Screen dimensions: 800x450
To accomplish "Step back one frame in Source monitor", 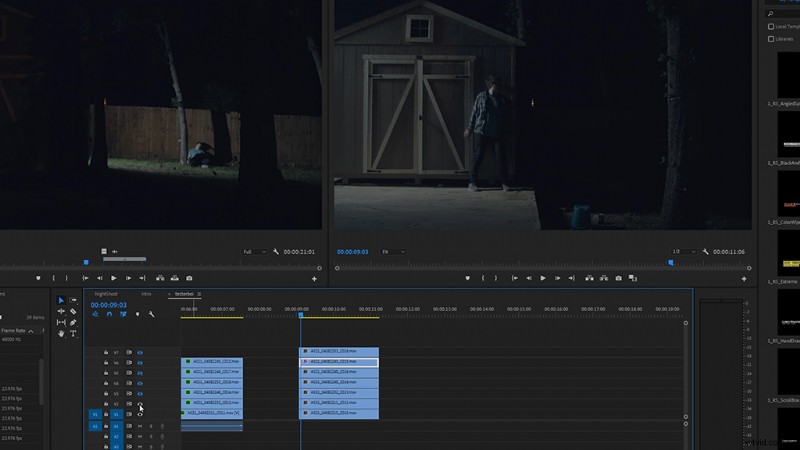I will tap(99, 279).
